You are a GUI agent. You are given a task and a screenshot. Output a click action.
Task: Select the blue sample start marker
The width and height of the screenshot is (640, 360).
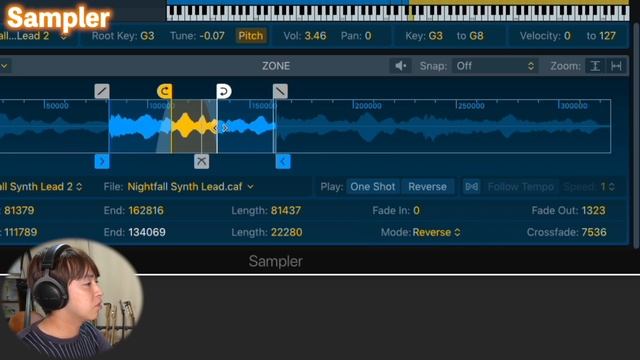(x=102, y=161)
